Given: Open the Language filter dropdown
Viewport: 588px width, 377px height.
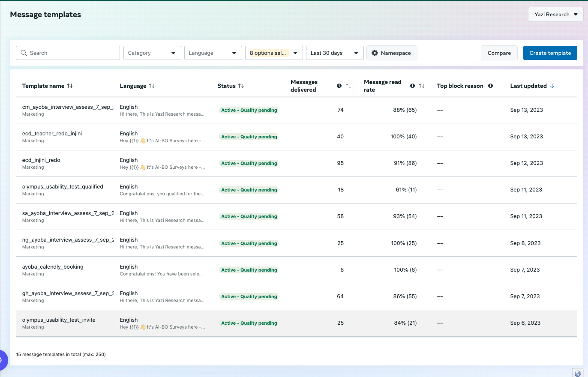Looking at the screenshot, I should point(213,53).
